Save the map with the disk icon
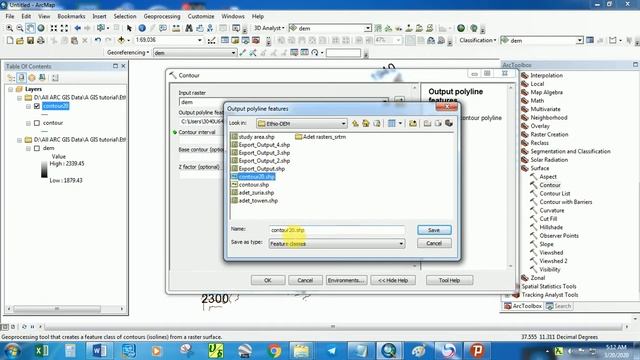 click(30, 40)
